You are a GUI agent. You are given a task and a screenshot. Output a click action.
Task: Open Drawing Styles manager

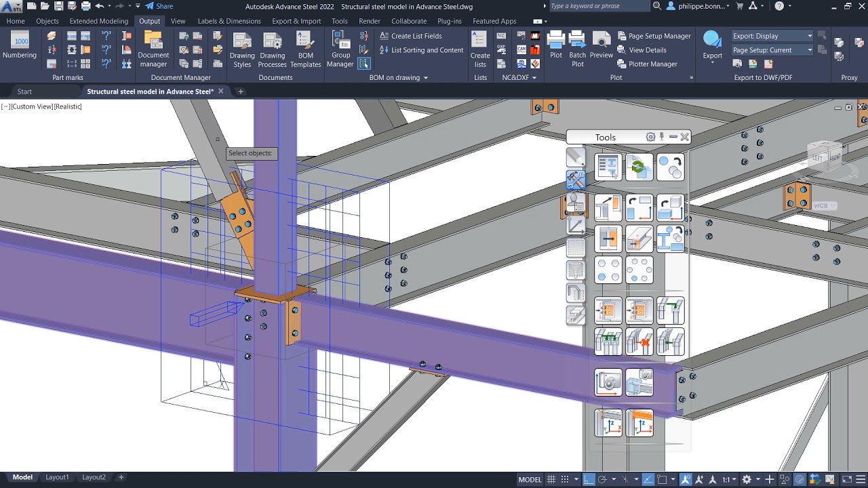click(x=242, y=50)
